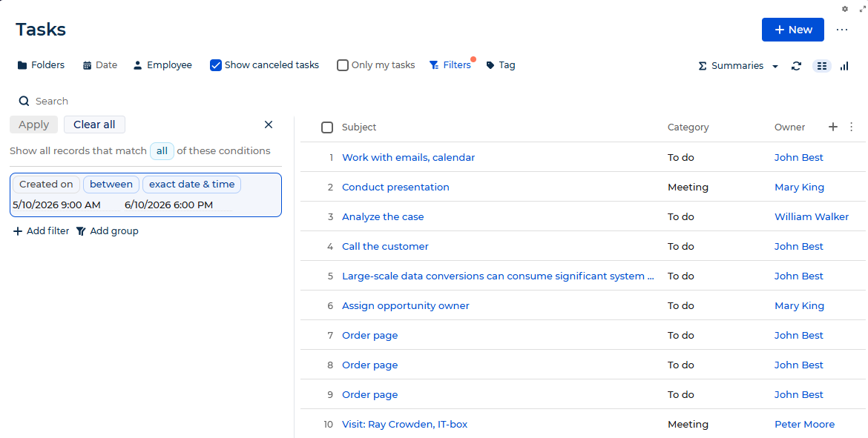This screenshot has height=438, width=868.
Task: Open the Conduct presentation task link
Action: [396, 187]
